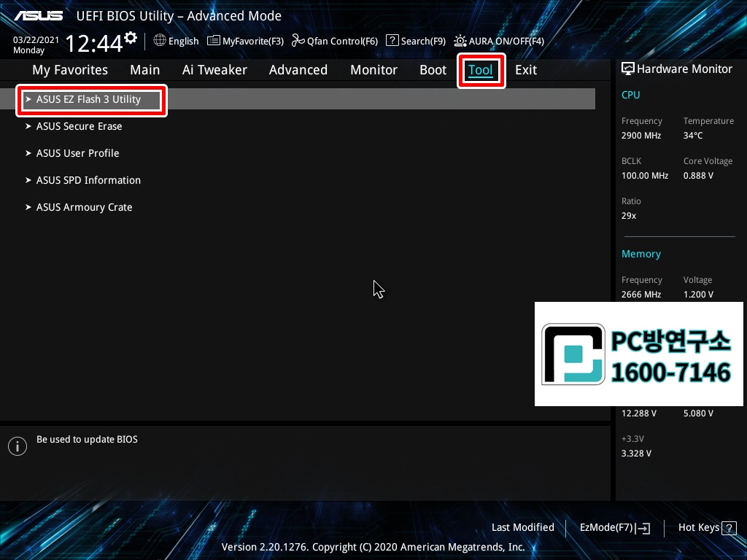Image resolution: width=747 pixels, height=560 pixels.
Task: Click the ASUS logo
Action: 38,16
